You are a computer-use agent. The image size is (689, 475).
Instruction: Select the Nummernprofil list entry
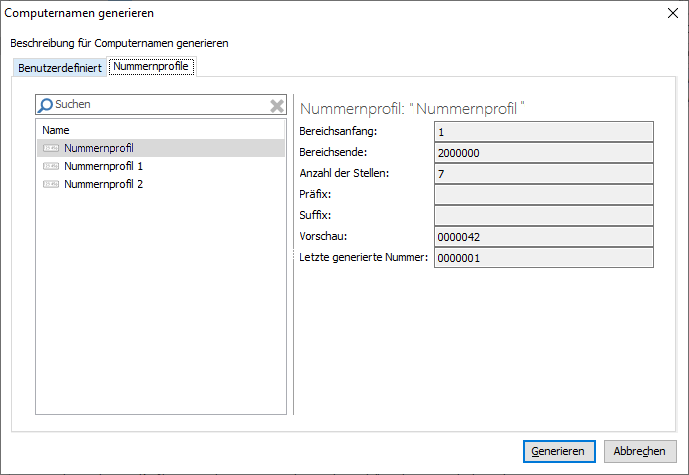point(161,148)
